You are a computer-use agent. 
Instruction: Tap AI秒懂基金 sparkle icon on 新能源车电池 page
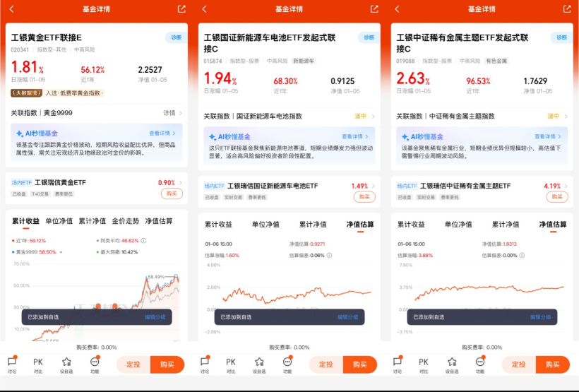[x=213, y=137]
